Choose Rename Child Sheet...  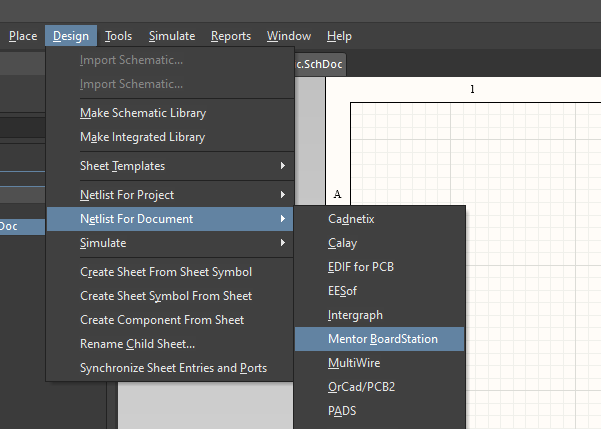click(x=170, y=344)
